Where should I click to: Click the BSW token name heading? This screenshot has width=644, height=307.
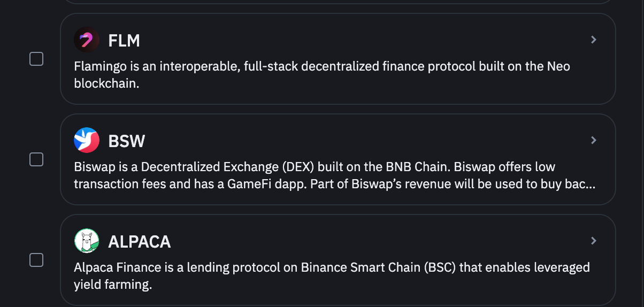coord(127,141)
